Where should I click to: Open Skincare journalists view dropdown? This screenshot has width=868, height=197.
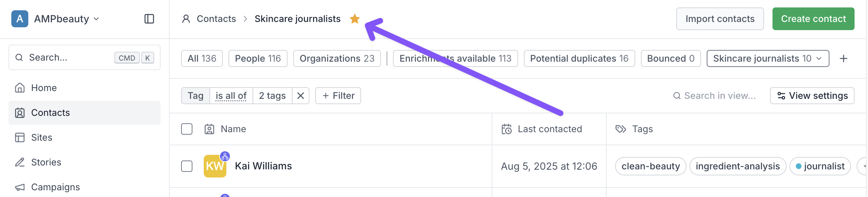point(768,58)
